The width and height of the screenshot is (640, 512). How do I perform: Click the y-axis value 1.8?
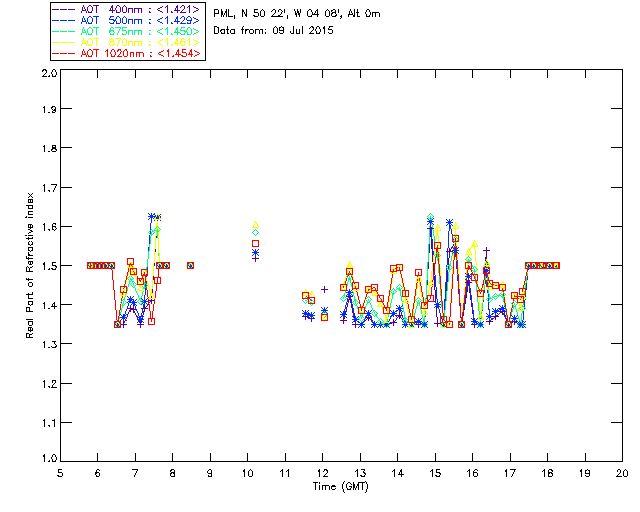pos(49,148)
